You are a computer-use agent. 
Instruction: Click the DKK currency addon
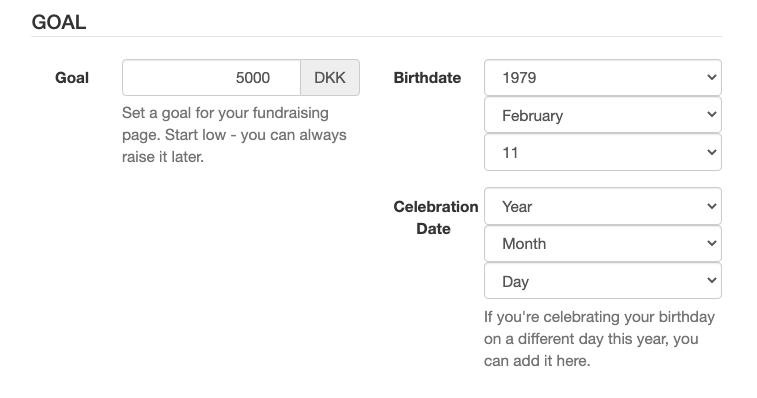(330, 78)
